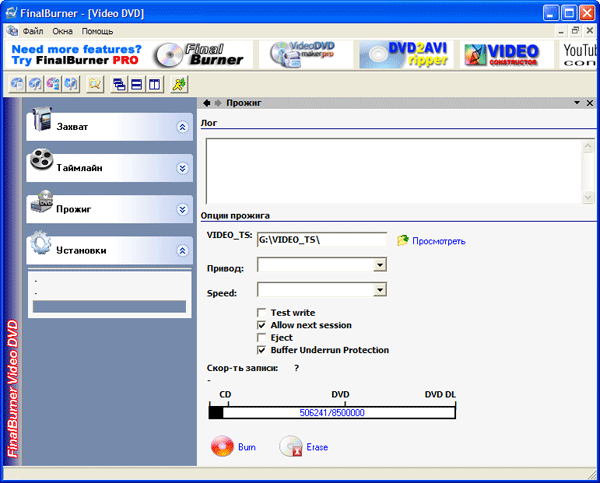
Task: Enable the Test write checkbox
Action: tap(262, 313)
